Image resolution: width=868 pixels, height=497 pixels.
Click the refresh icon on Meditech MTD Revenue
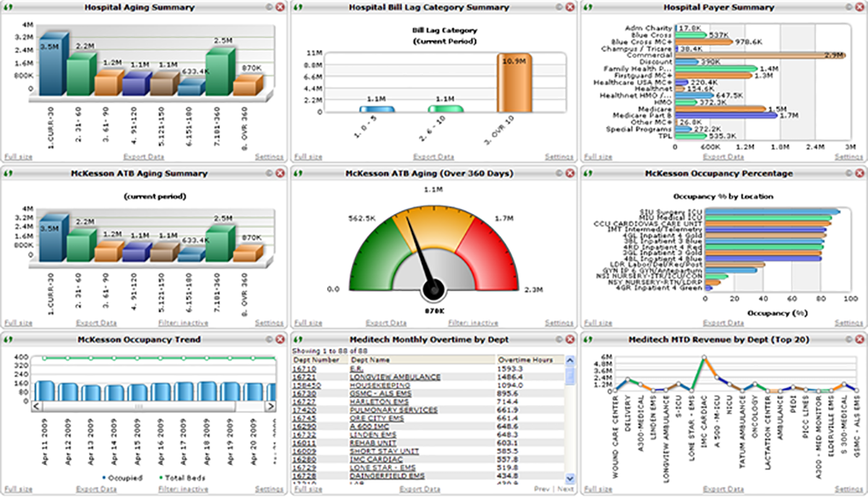tap(587, 339)
